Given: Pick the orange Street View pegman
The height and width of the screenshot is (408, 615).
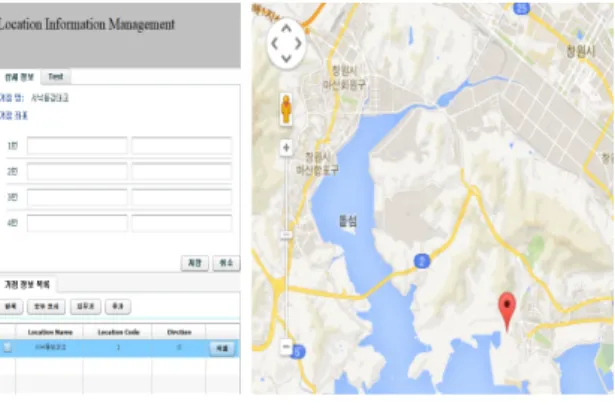Looking at the screenshot, I should coord(286,109).
